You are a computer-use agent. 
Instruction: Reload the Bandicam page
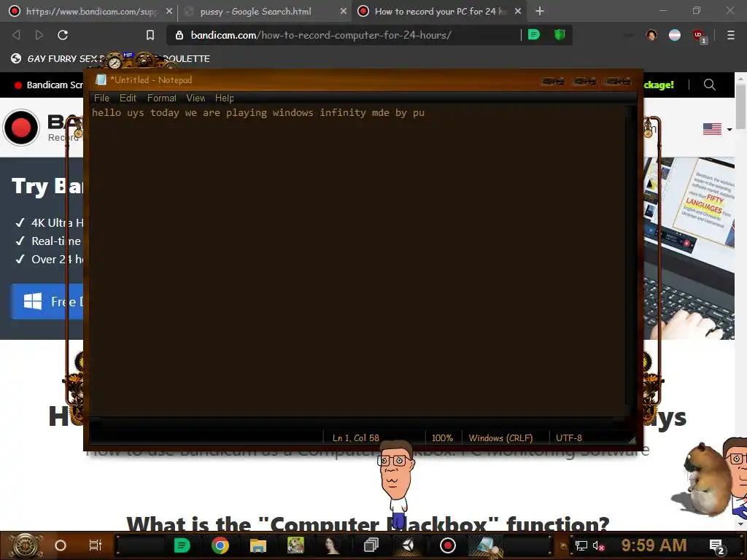(63, 35)
